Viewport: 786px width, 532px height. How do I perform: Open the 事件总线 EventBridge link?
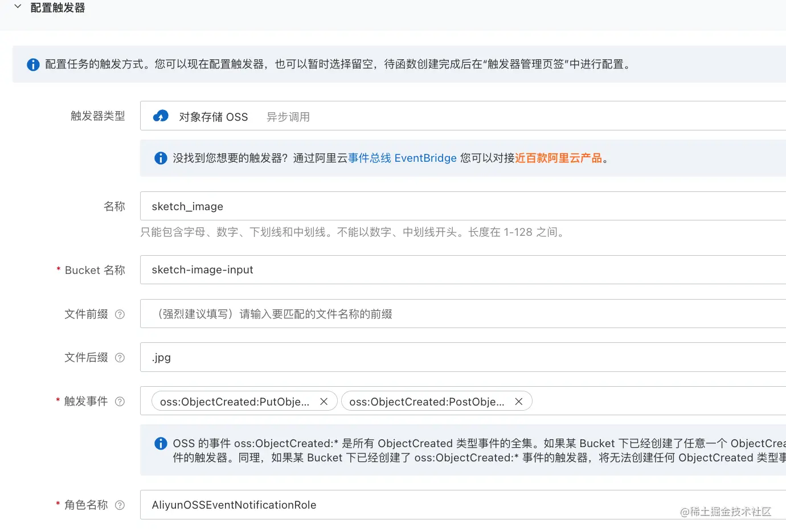402,158
